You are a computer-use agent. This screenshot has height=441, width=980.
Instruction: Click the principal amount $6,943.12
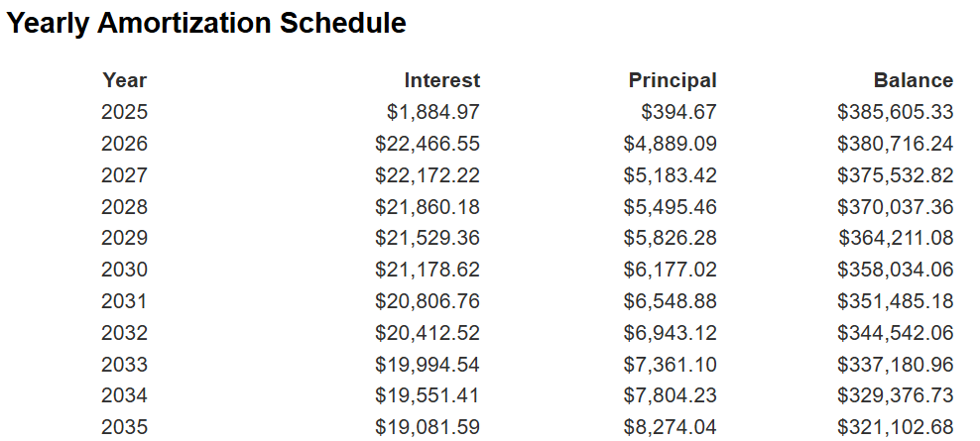[670, 333]
